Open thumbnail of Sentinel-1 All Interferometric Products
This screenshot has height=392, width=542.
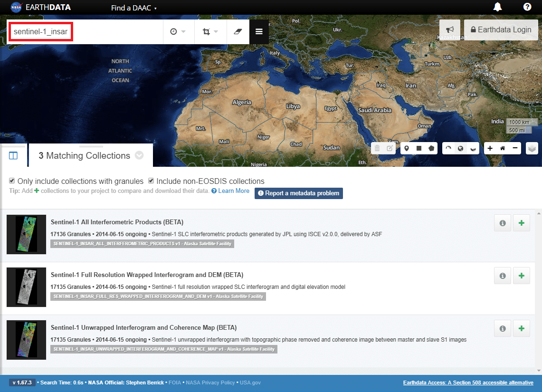pyautogui.click(x=26, y=234)
